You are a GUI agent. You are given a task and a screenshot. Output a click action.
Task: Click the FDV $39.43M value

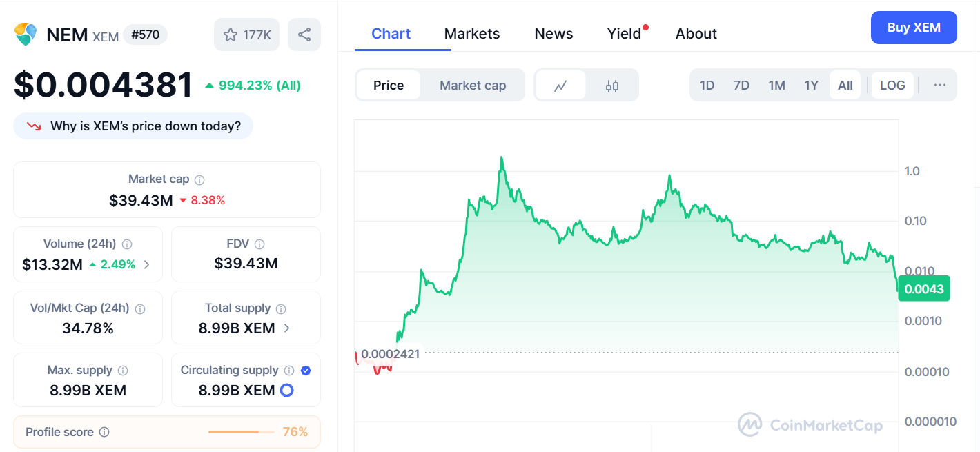click(x=246, y=264)
